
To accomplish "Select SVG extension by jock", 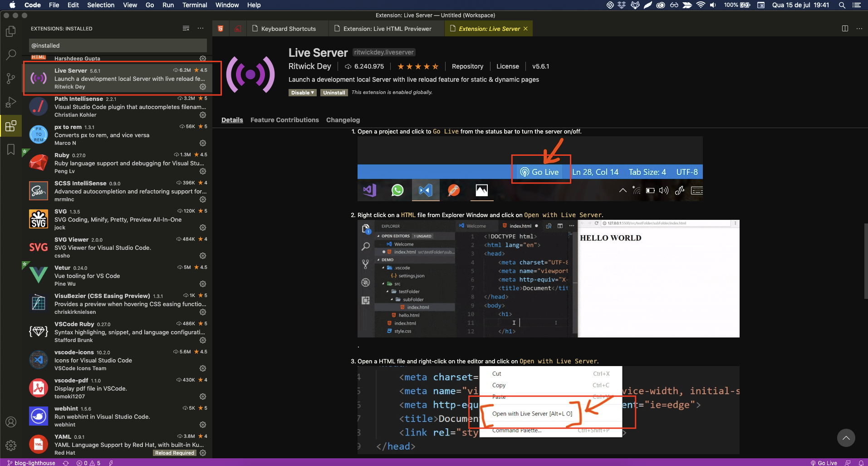I will pos(117,219).
